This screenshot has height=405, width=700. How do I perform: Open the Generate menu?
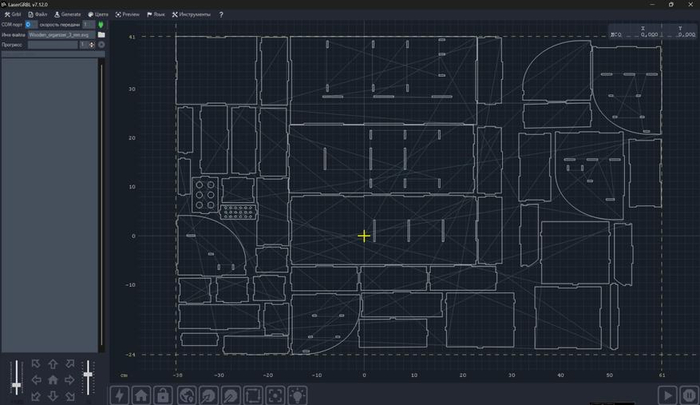(69, 15)
